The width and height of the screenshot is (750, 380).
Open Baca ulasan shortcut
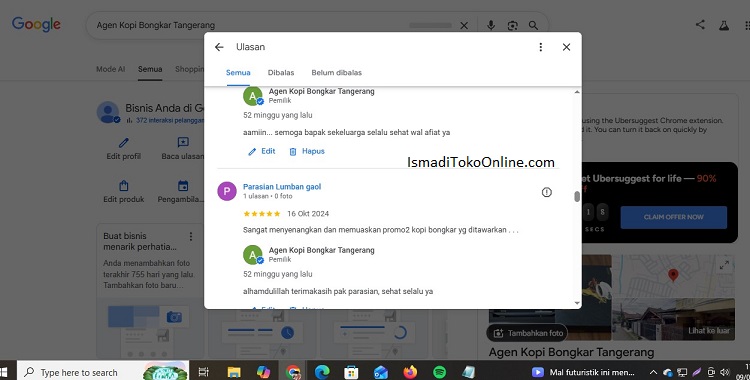tap(182, 148)
